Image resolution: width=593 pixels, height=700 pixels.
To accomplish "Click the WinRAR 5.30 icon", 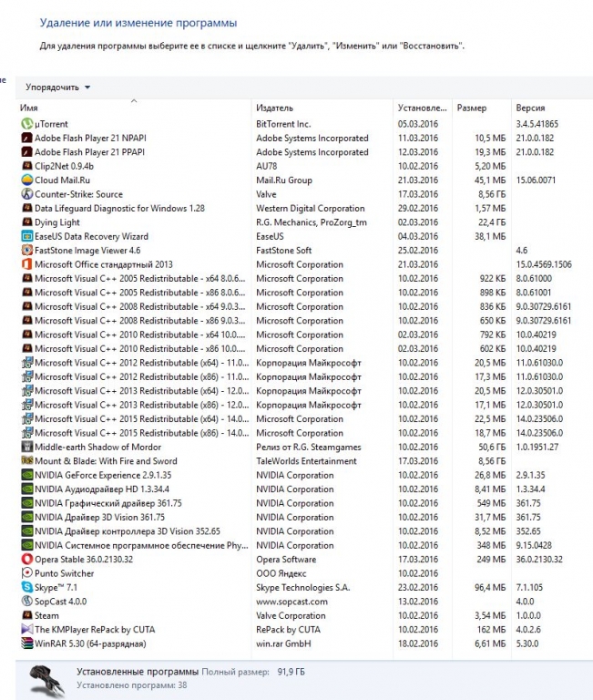I will point(26,643).
